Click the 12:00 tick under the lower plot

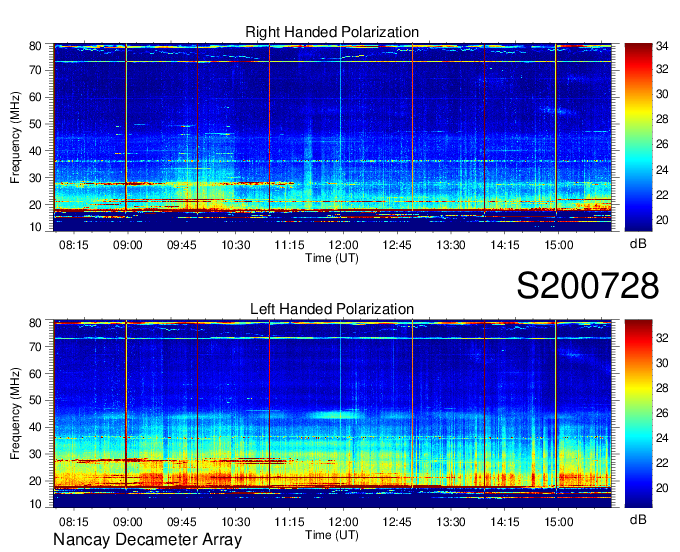[343, 522]
